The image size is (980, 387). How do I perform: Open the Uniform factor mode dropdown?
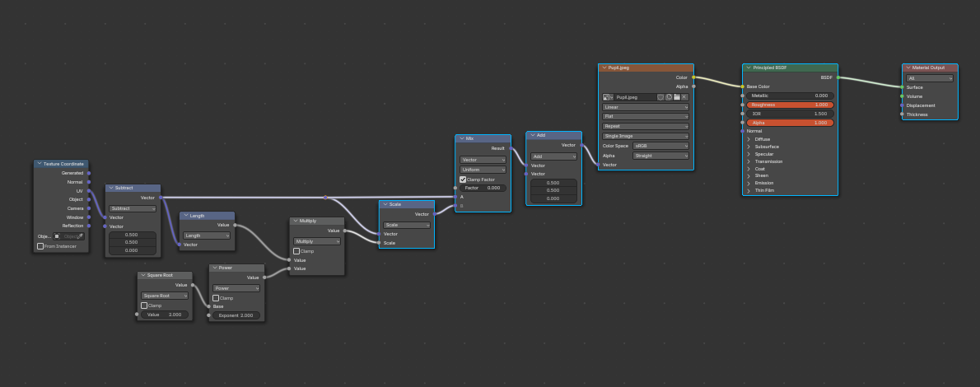483,170
